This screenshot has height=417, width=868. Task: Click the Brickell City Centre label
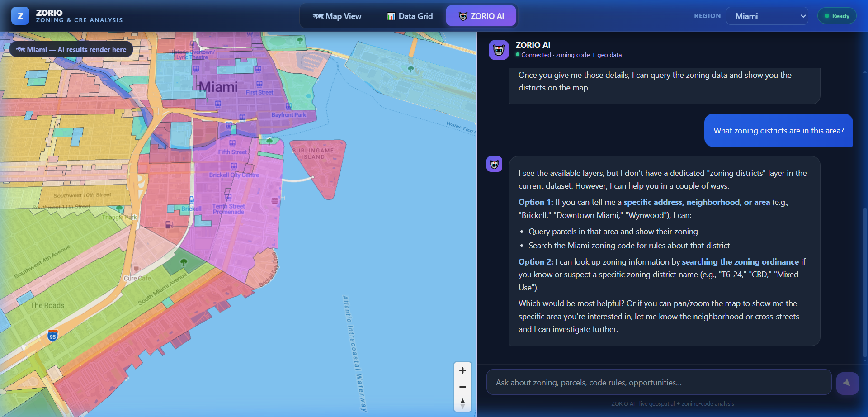click(x=234, y=175)
